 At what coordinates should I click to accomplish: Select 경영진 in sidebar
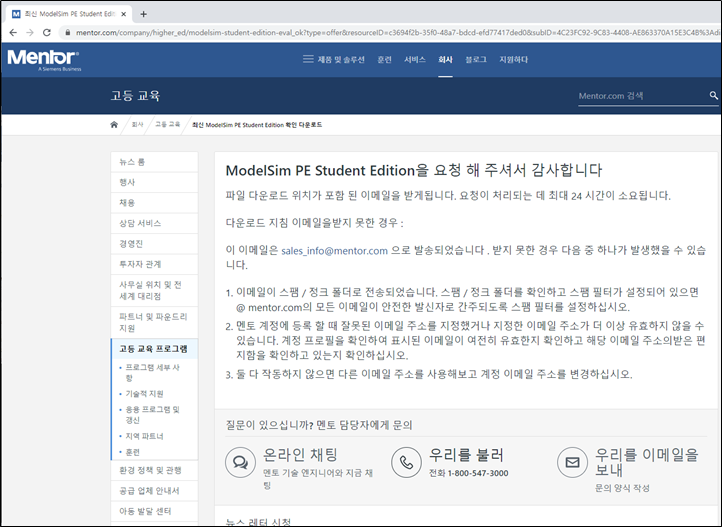tap(154, 244)
